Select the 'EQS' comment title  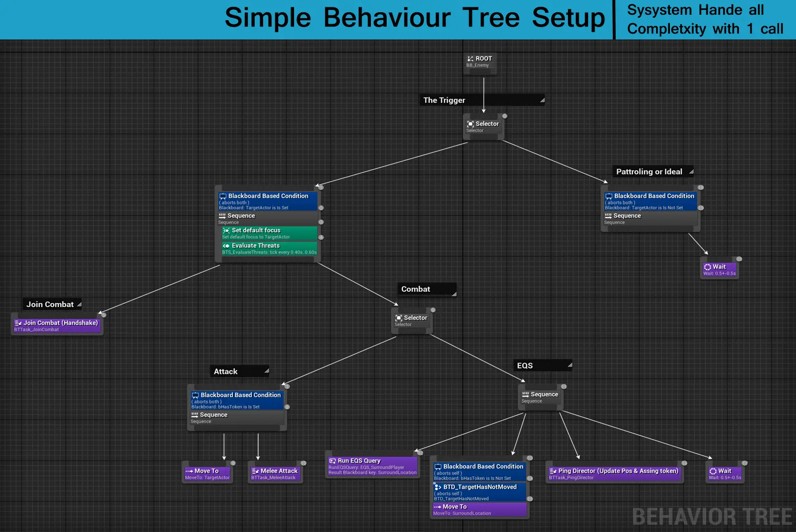[525, 366]
